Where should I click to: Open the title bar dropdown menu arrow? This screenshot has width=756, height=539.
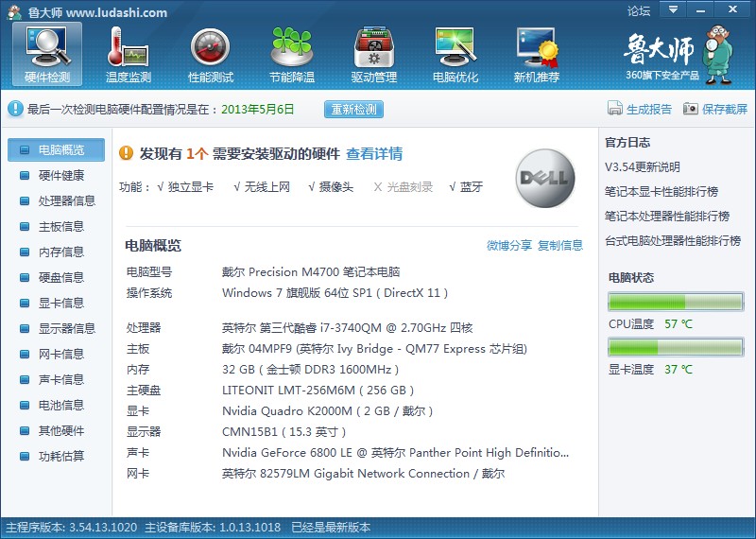point(673,9)
